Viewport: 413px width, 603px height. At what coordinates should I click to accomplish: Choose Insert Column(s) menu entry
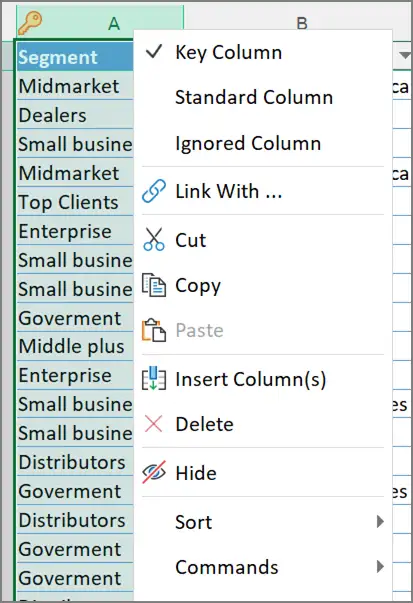coord(263,379)
